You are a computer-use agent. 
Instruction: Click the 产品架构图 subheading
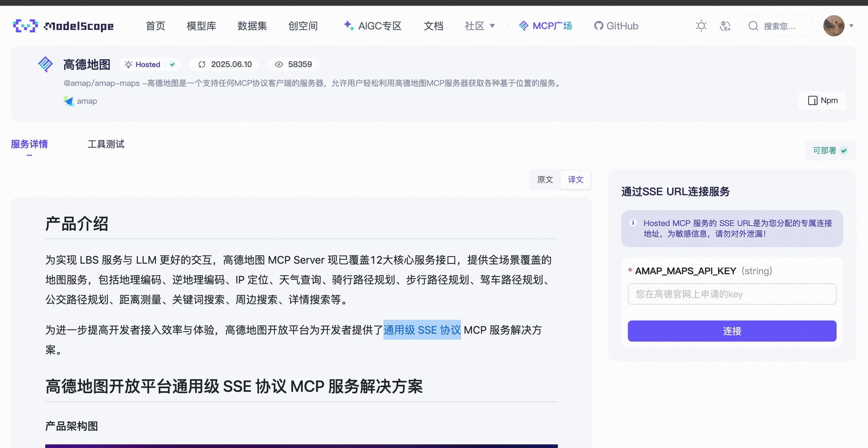point(71,426)
